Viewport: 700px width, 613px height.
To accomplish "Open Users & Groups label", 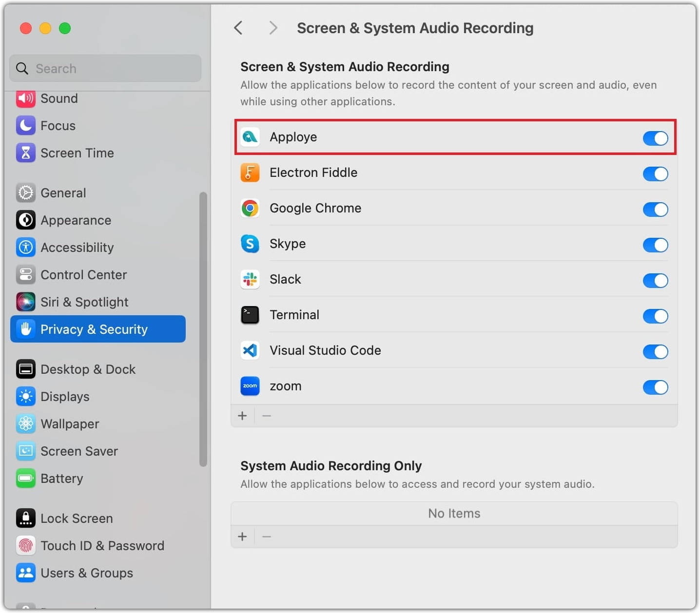I will click(x=87, y=573).
